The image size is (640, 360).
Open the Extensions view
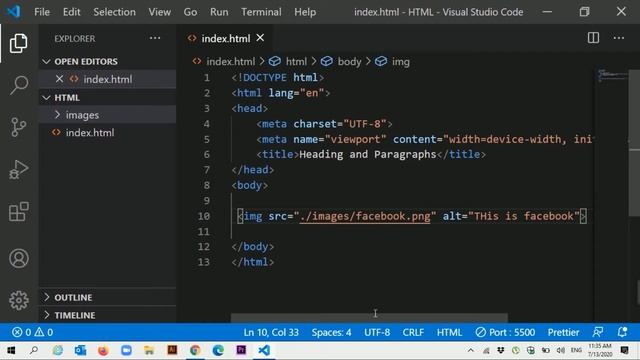pyautogui.click(x=19, y=211)
